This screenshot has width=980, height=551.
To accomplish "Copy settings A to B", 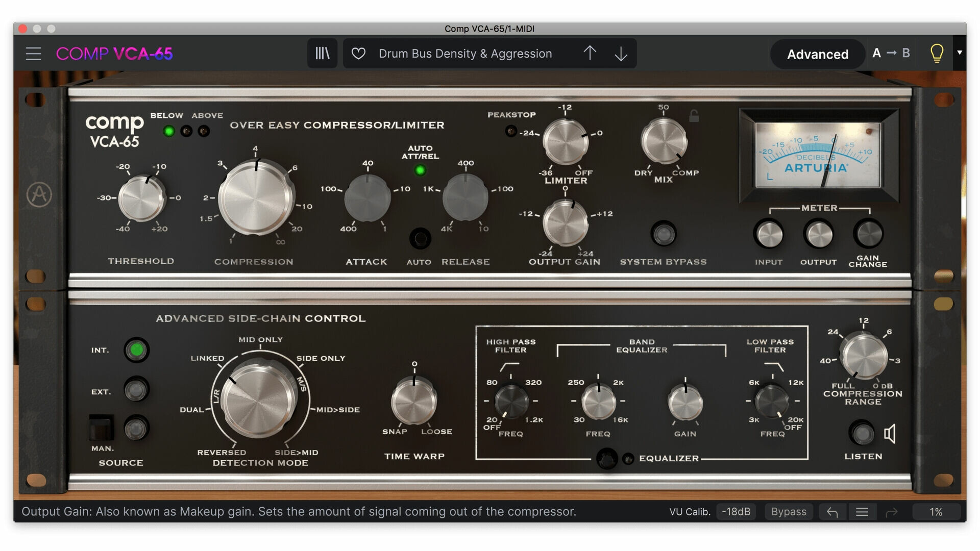I will [891, 53].
